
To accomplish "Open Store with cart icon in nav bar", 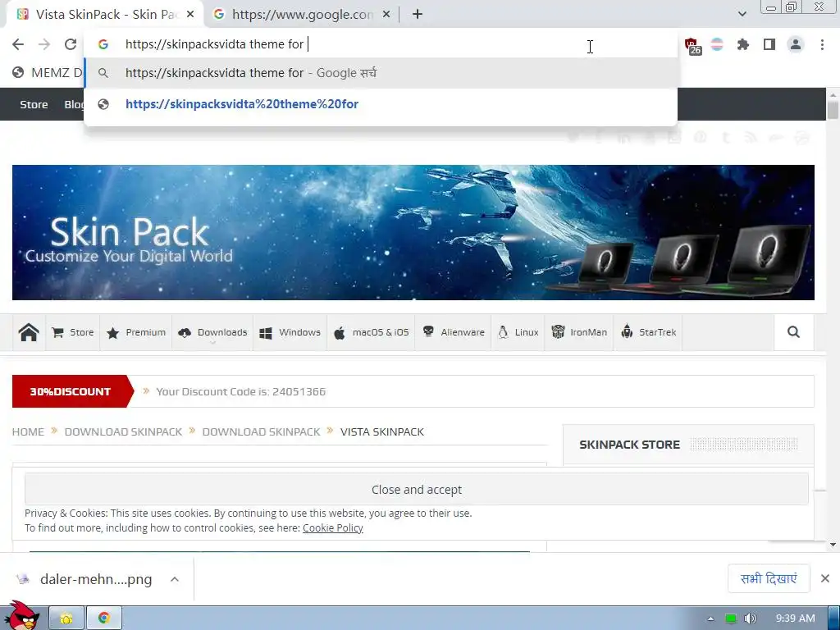I will (x=73, y=333).
